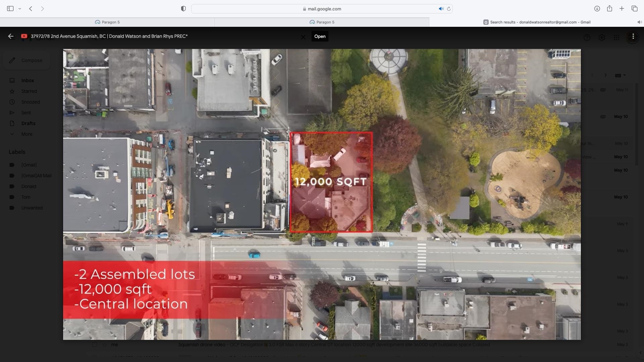The height and width of the screenshot is (362, 644).
Task: Click the Share icon in Safari toolbar
Action: point(609,9)
